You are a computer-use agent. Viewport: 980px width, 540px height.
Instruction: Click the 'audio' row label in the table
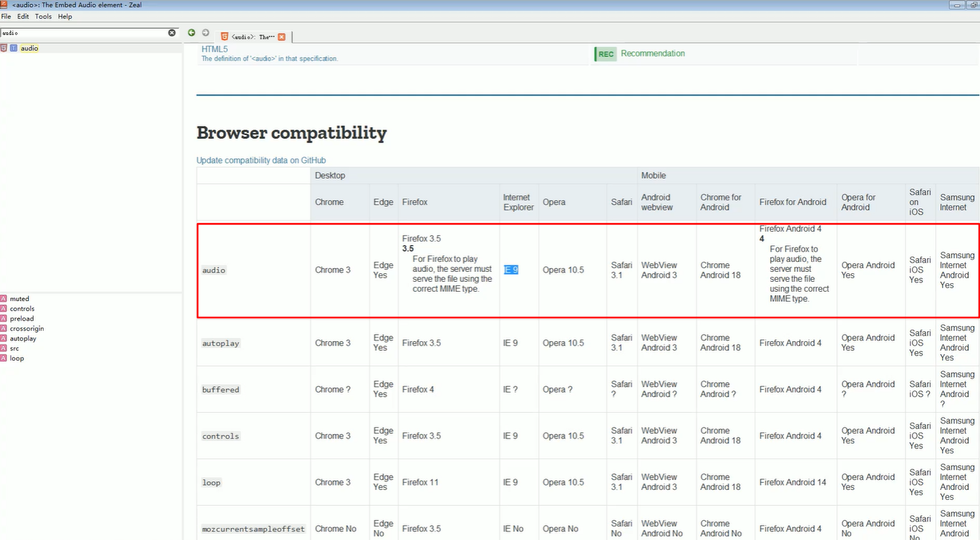point(214,270)
